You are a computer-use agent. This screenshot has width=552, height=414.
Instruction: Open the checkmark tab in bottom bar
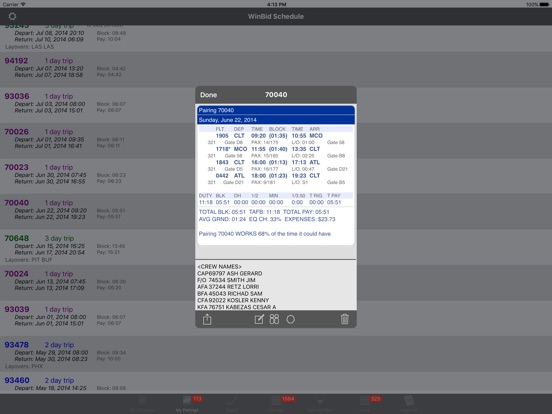pyautogui.click(x=232, y=403)
